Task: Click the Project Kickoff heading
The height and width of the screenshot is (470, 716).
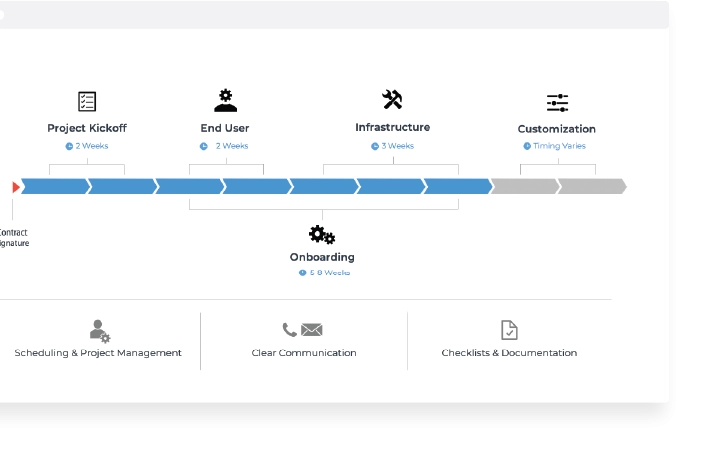Action: click(x=87, y=128)
